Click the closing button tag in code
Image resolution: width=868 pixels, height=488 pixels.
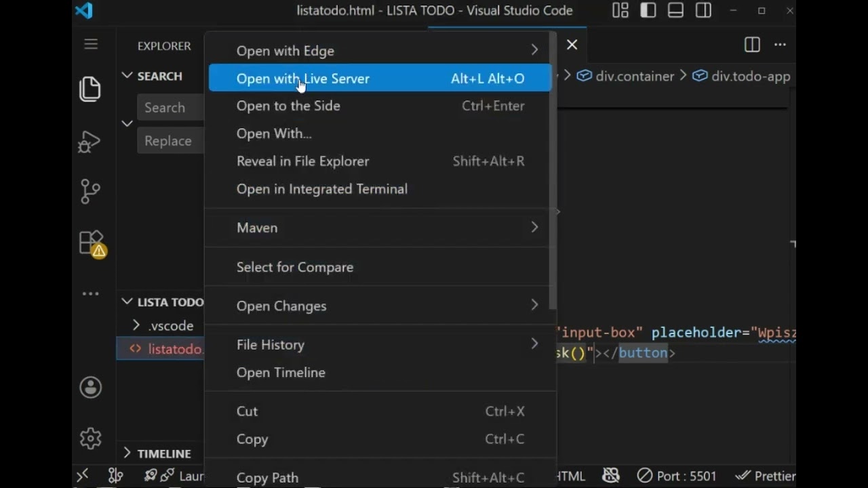pyautogui.click(x=639, y=352)
